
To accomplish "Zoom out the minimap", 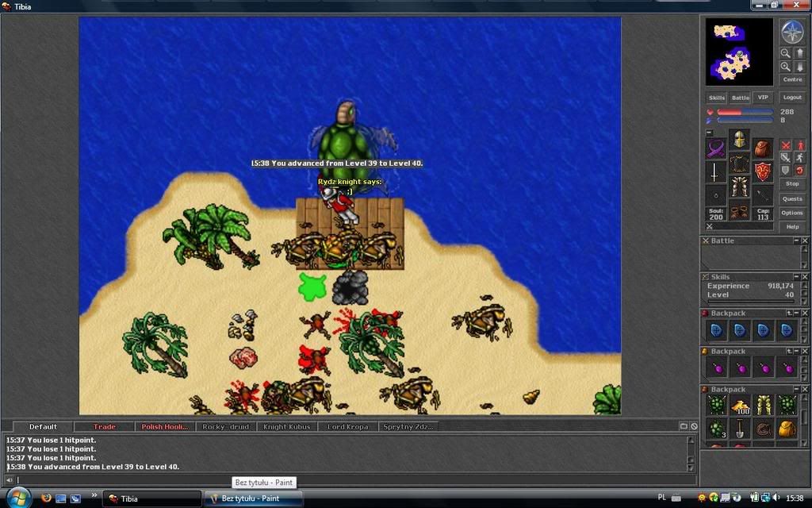I will point(786,53).
